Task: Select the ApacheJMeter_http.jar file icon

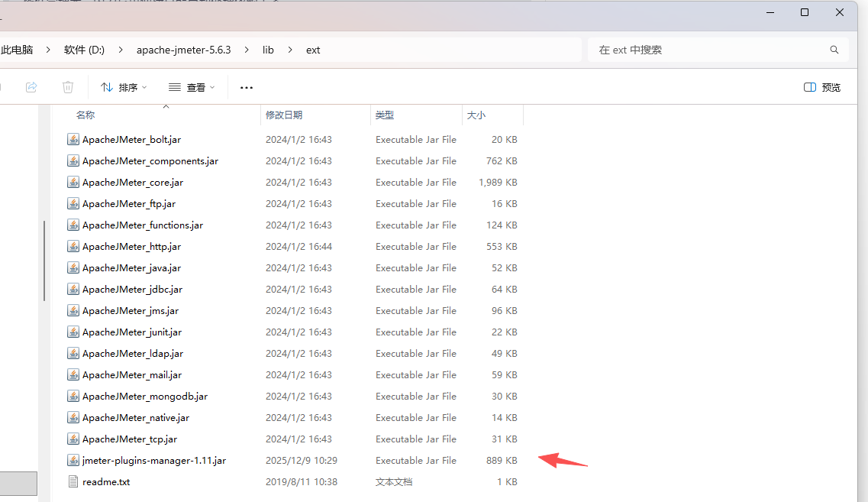Action: (73, 246)
